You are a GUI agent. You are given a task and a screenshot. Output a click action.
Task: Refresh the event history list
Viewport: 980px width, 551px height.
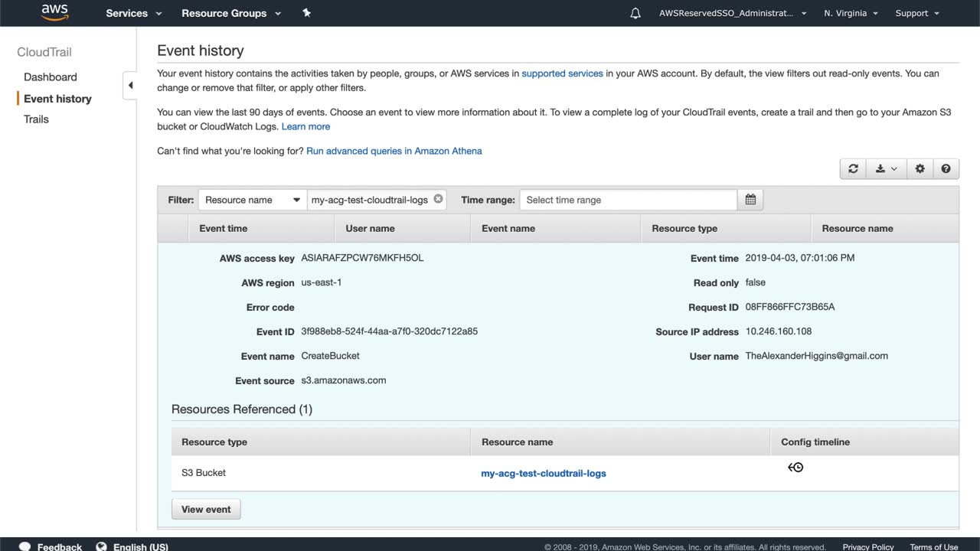click(853, 169)
